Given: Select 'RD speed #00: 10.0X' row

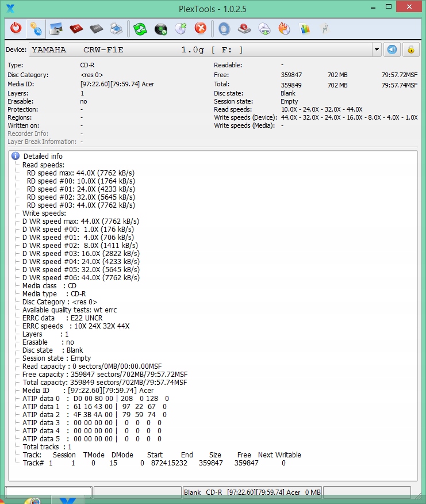Looking at the screenshot, I should pos(81,181).
